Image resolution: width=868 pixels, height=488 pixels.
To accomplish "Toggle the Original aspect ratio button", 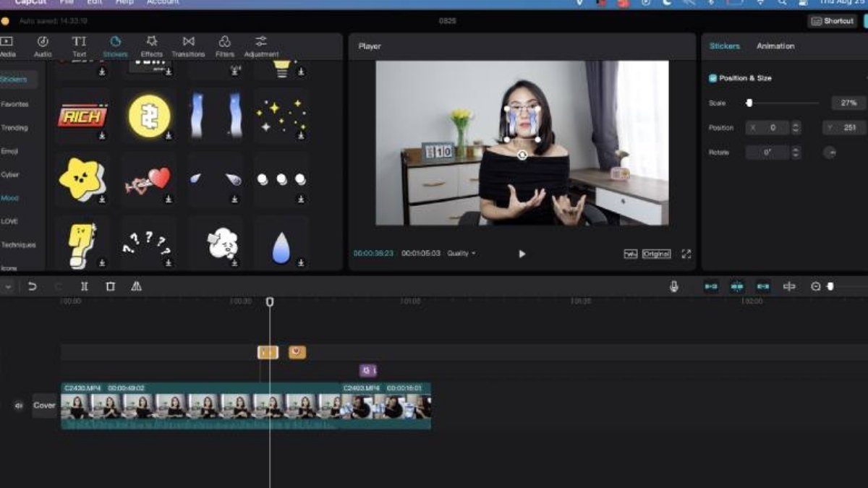I will point(656,254).
